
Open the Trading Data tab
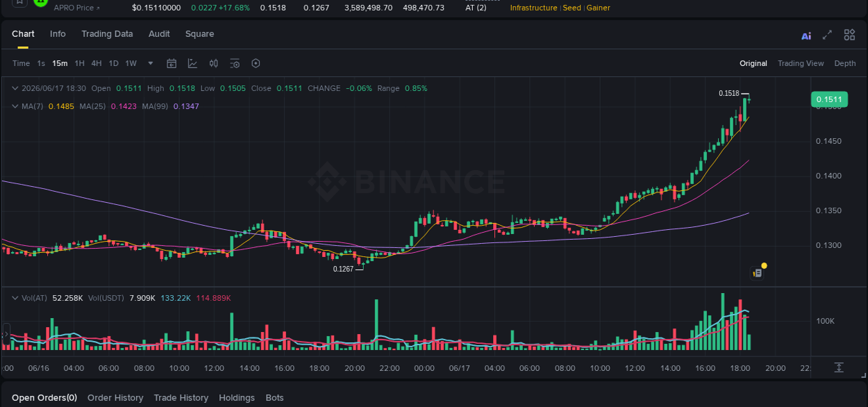coord(107,34)
